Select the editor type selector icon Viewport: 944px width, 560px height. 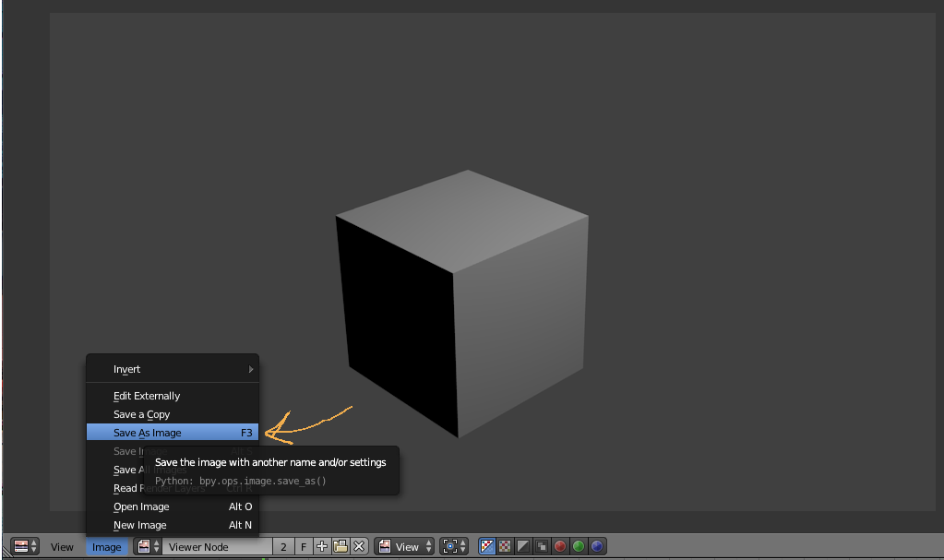point(21,546)
